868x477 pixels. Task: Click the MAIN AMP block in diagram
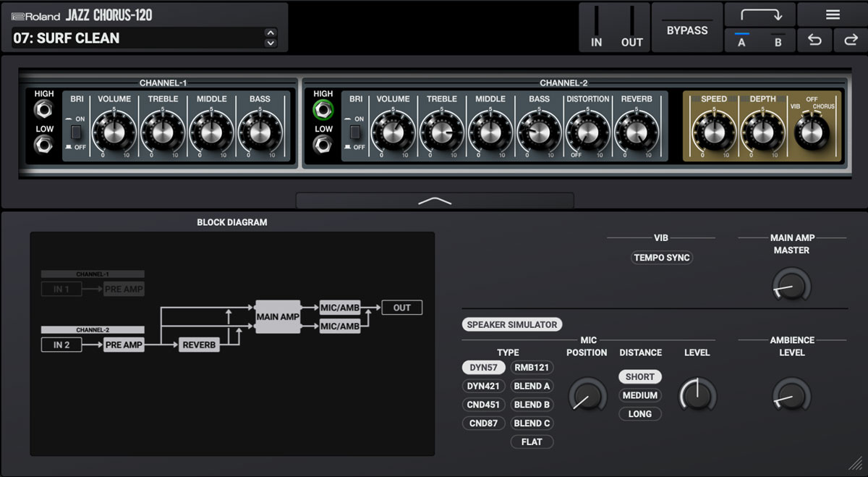pyautogui.click(x=278, y=317)
